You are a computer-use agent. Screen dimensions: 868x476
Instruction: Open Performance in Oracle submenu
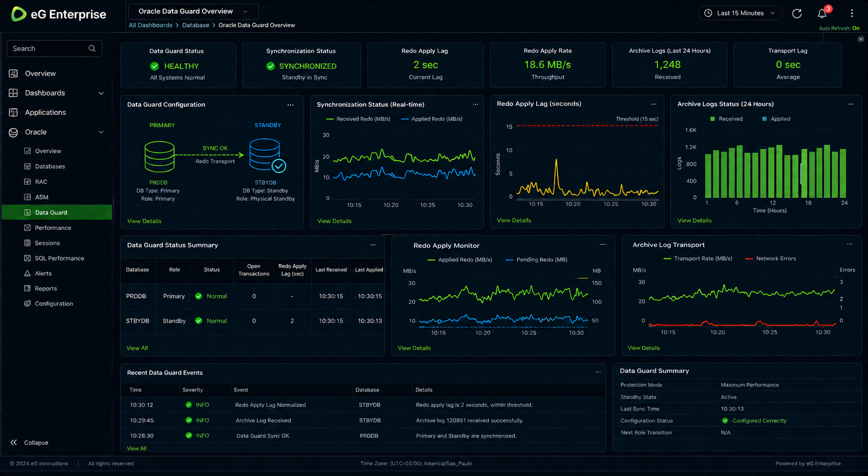pyautogui.click(x=53, y=227)
